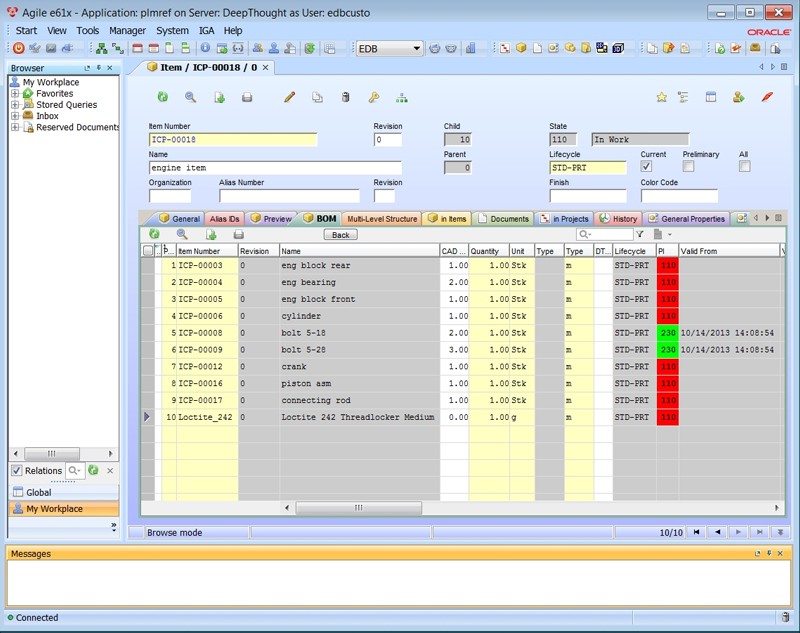
Task: Click the red feather pen icon in item toolbar
Action: [767, 97]
